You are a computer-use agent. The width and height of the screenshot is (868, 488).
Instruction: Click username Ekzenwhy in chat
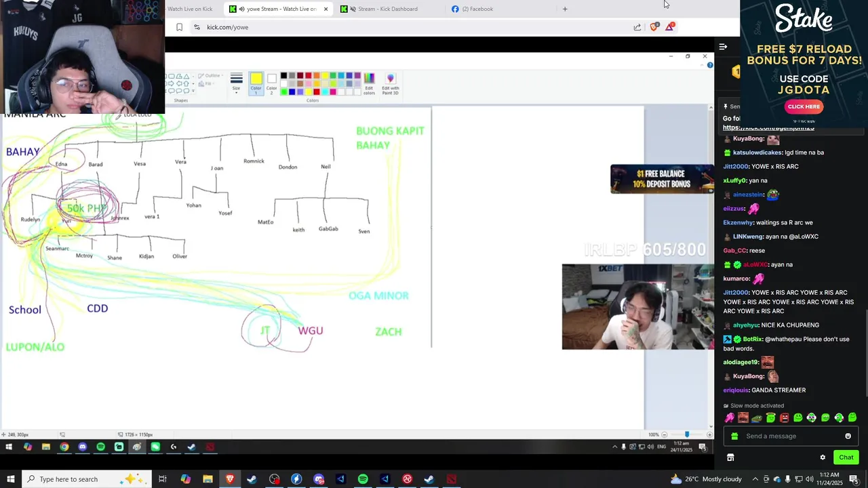[738, 222]
